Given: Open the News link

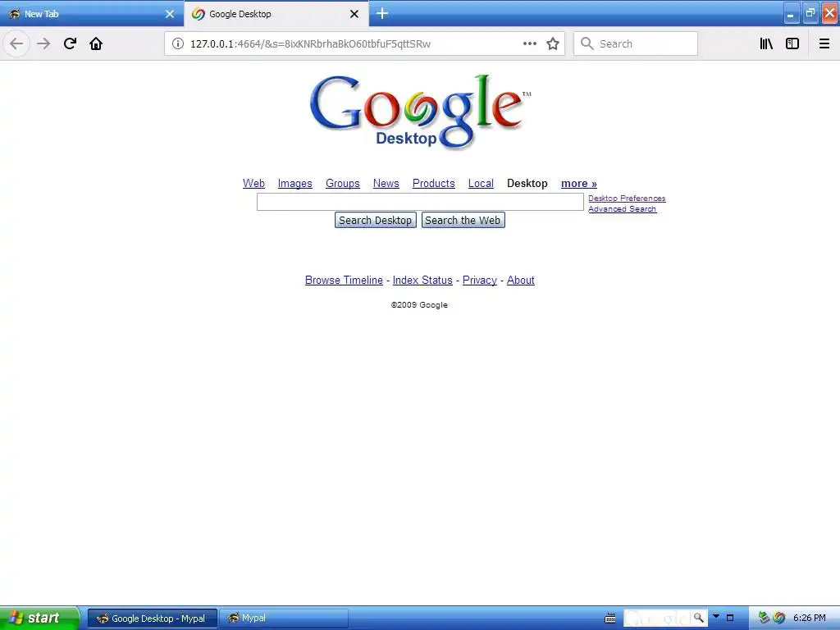Looking at the screenshot, I should pyautogui.click(x=386, y=183).
